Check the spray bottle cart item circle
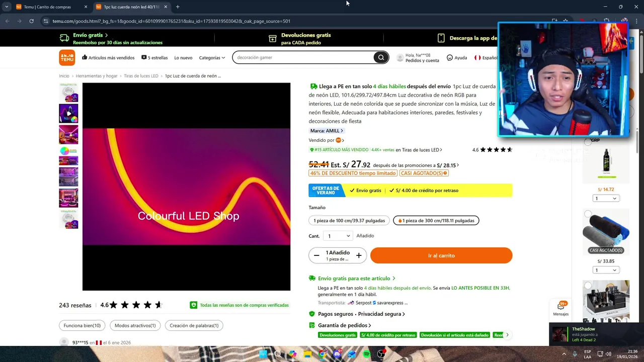 [588, 142]
